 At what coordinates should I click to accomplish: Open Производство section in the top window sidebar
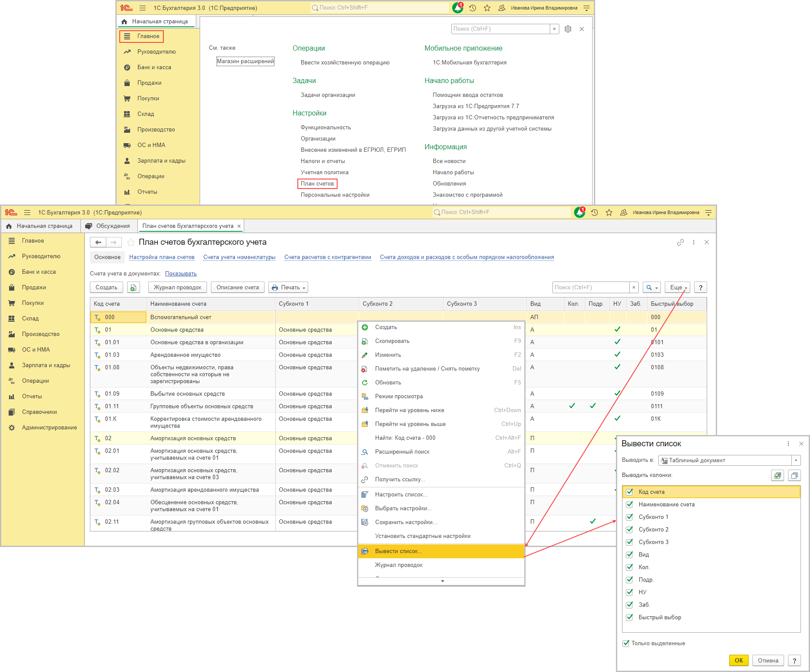pos(156,130)
